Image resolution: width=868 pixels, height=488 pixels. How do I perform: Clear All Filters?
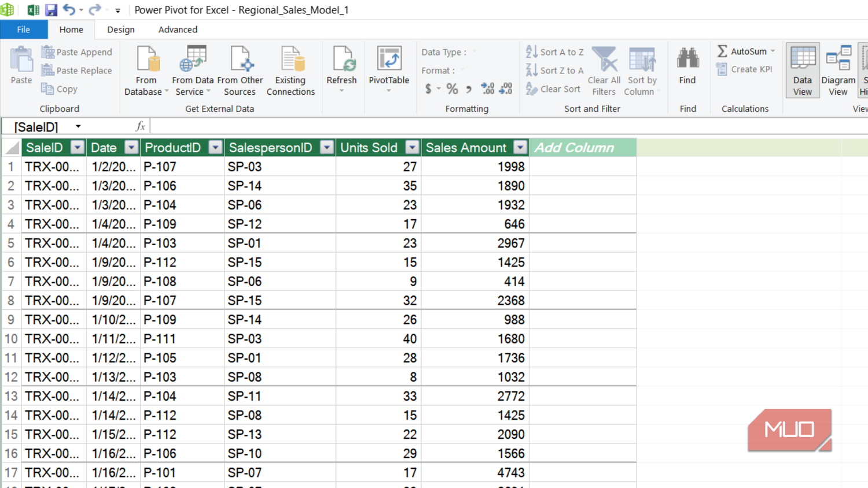604,71
